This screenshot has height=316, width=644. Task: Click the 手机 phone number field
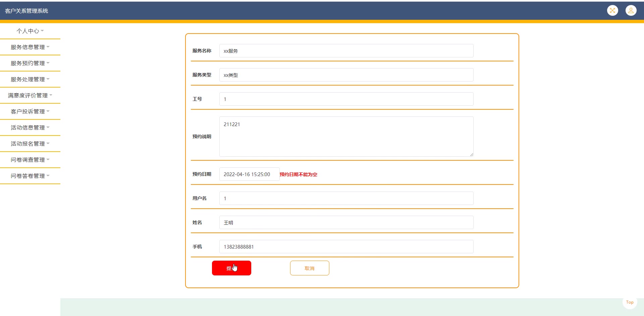[x=346, y=247]
